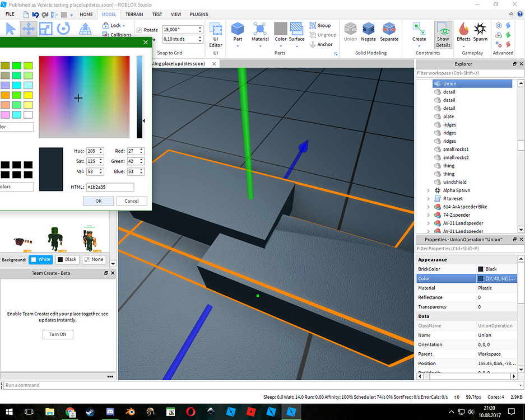Toggle Show Details for constraints
The width and height of the screenshot is (525, 420).
click(x=443, y=35)
